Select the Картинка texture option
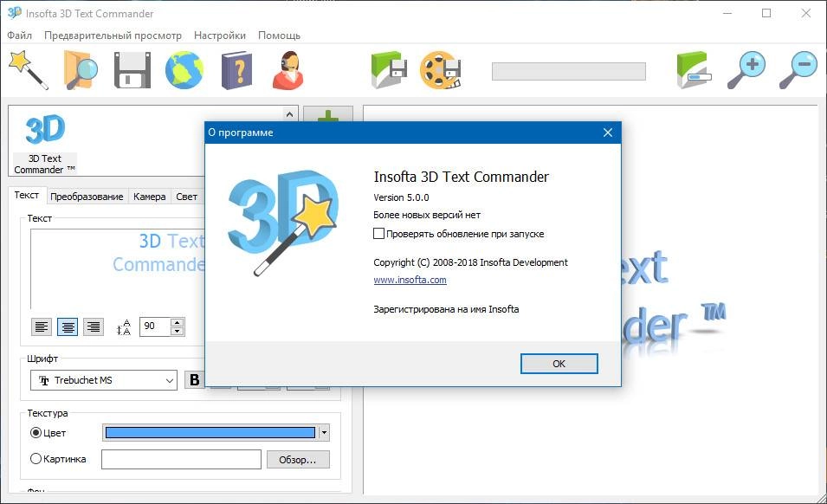 [x=36, y=459]
